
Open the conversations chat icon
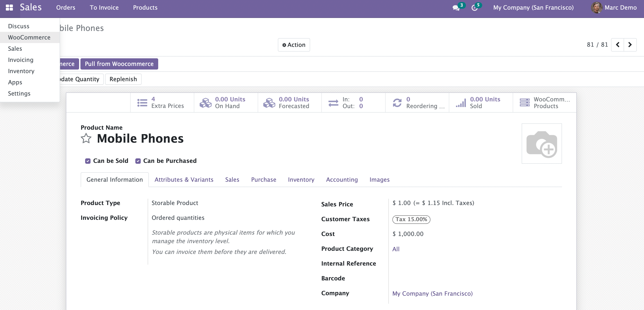coord(456,8)
